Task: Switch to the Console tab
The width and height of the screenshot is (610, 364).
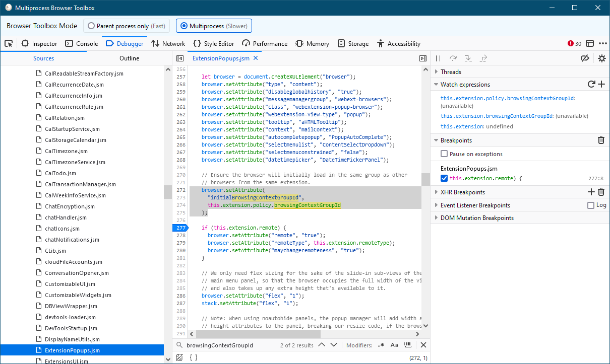Action: click(x=81, y=44)
